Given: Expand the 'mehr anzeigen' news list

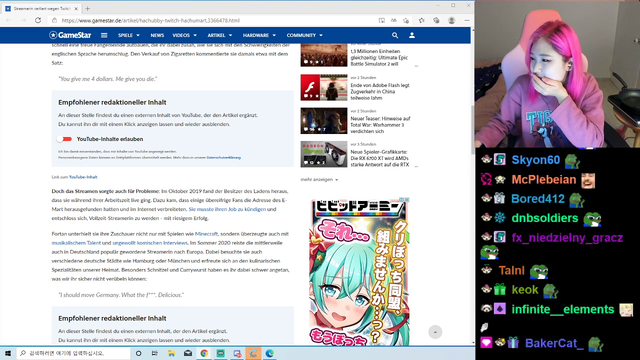Looking at the screenshot, I should (319, 180).
